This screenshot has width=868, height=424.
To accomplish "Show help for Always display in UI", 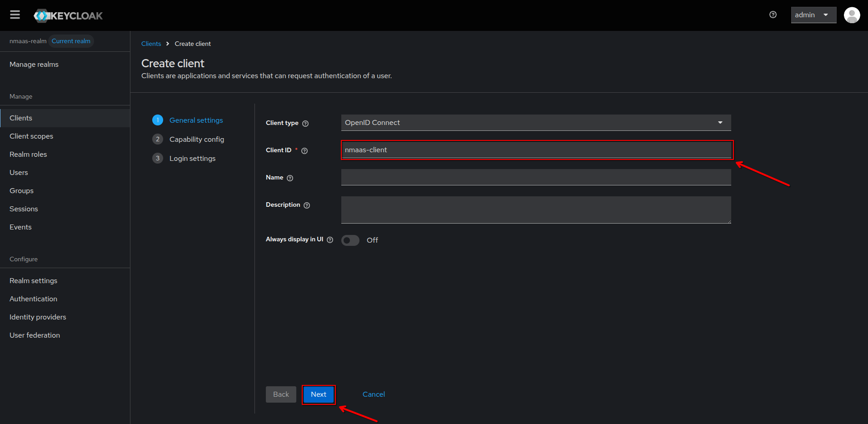I will [330, 240].
